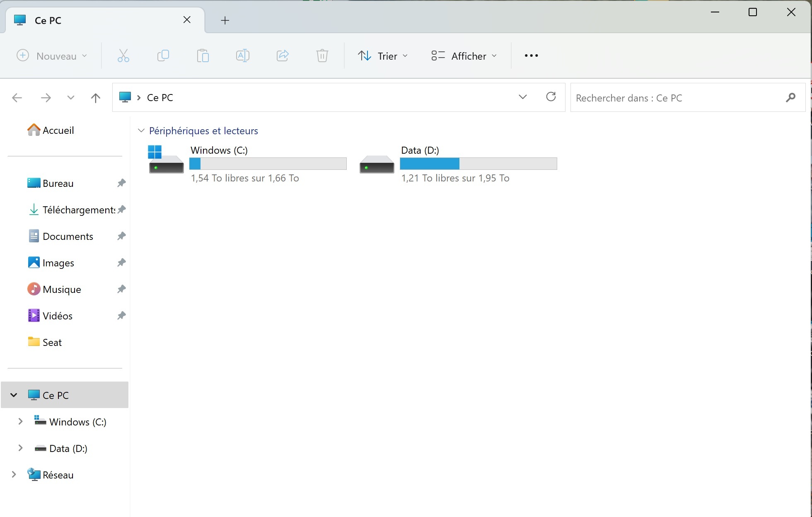Collapse the Périphériques et lecteurs group
The height and width of the screenshot is (517, 812).
141,131
